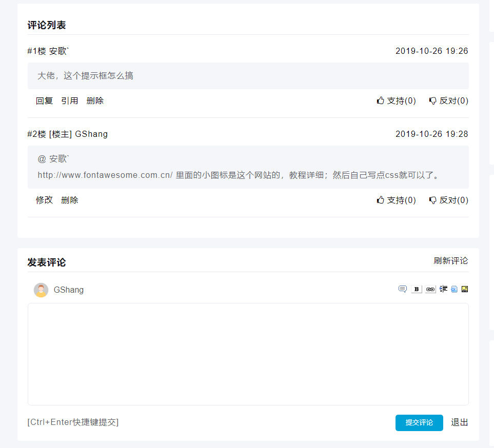Image resolution: width=494 pixels, height=448 pixels.
Task: Log out using 退出 link
Action: 459,422
